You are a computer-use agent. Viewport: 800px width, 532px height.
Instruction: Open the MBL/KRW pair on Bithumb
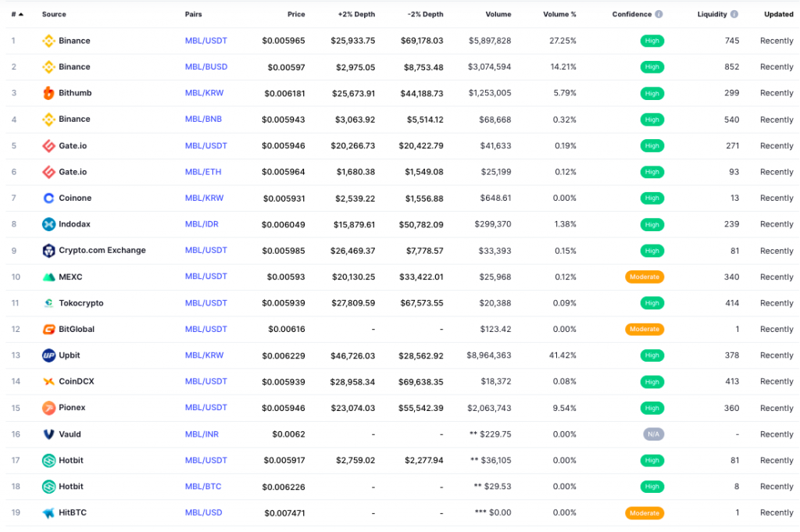pos(204,93)
